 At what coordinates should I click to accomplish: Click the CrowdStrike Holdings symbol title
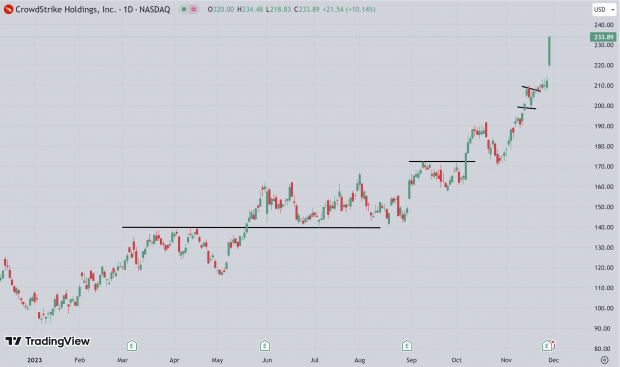[93, 9]
